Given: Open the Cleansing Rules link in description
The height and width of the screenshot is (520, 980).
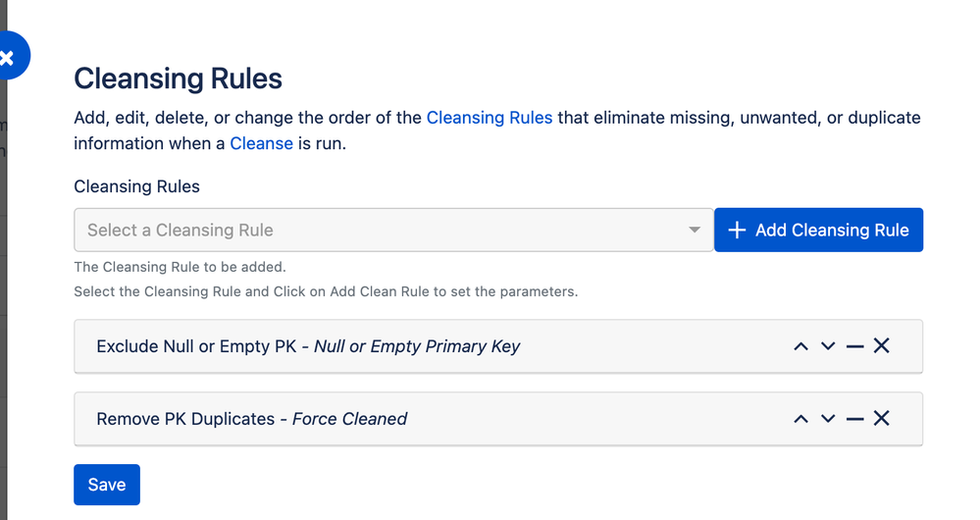Looking at the screenshot, I should (490, 118).
